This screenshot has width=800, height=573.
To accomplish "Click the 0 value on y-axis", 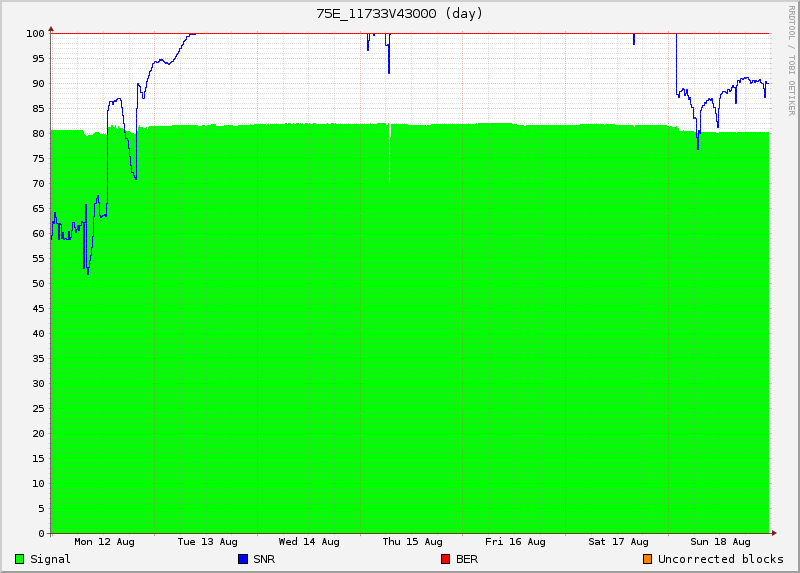I will coord(41,534).
